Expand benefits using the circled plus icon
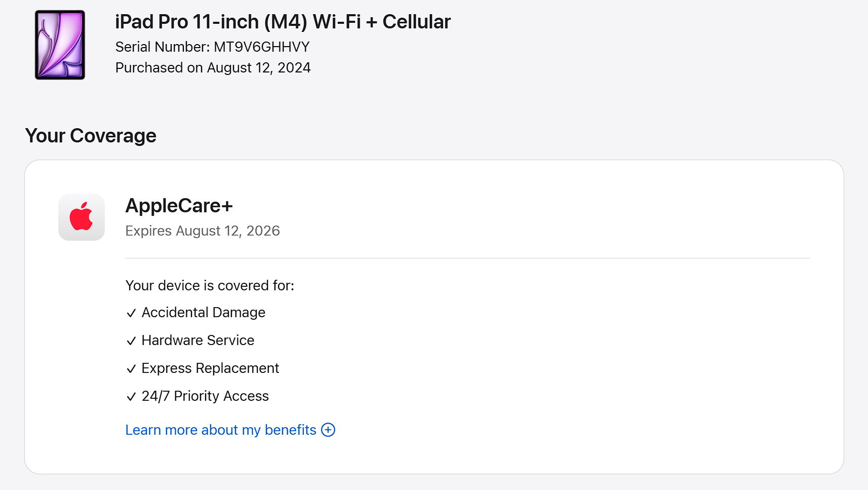The image size is (868, 490). [328, 430]
